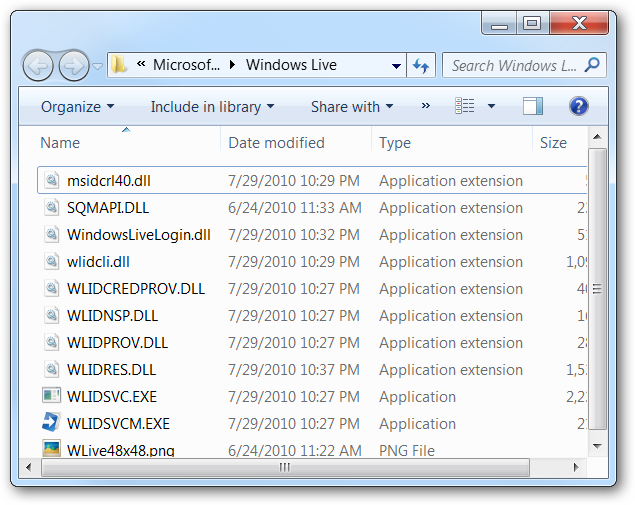Select the WLIDSVCM.EXE file icon
Image resolution: width=635 pixels, height=505 pixels.
51,423
